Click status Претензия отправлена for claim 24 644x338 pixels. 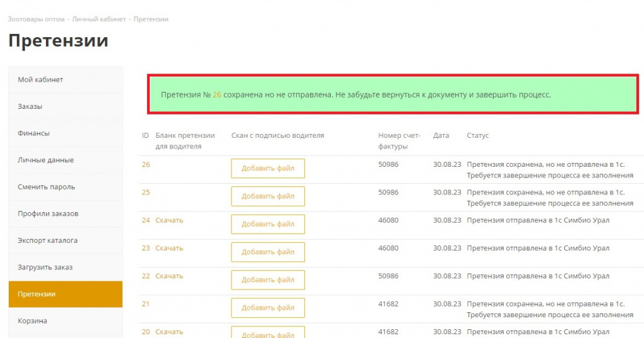coord(538,220)
